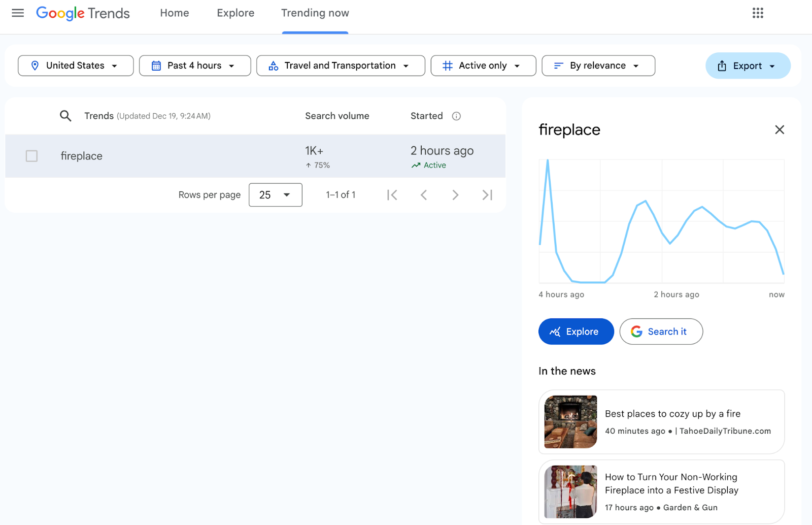
Task: Click the 1–1 of 1 pagination text
Action: (x=341, y=195)
